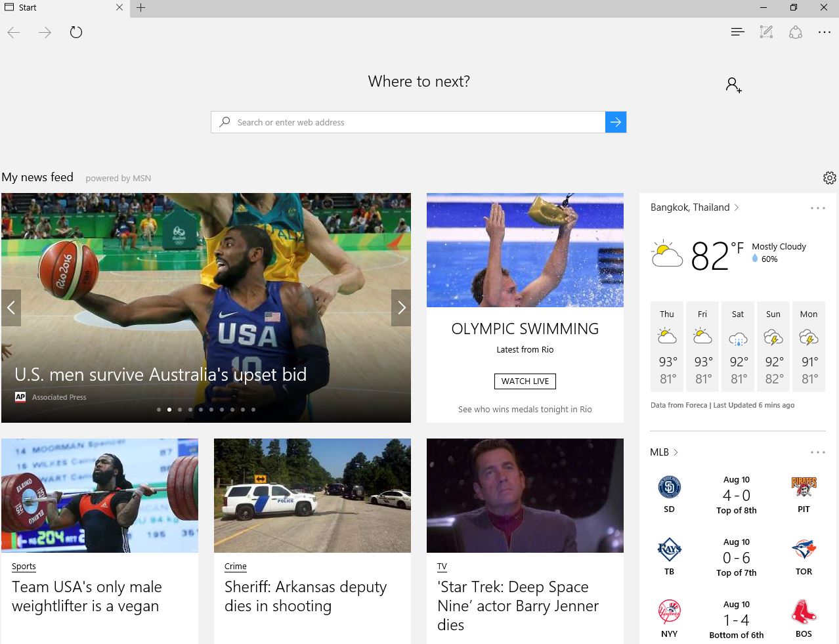The width and height of the screenshot is (839, 644).
Task: Open the Star Trek actor photo thumbnail
Action: (525, 496)
